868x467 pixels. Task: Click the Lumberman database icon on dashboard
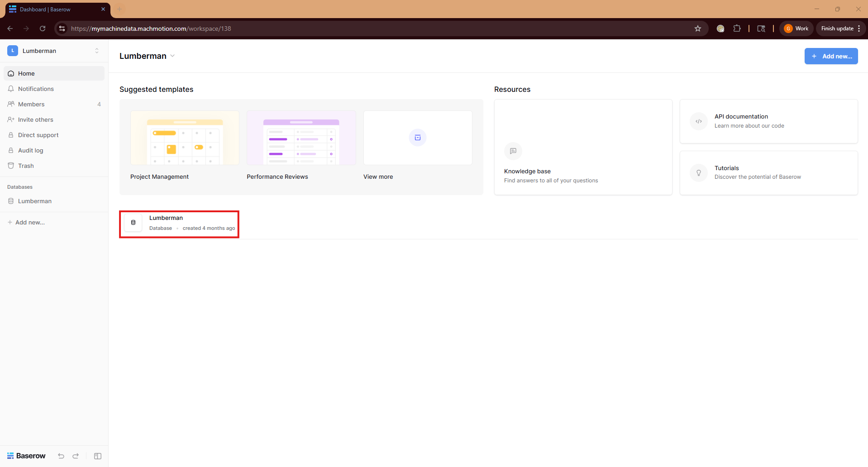pos(133,223)
